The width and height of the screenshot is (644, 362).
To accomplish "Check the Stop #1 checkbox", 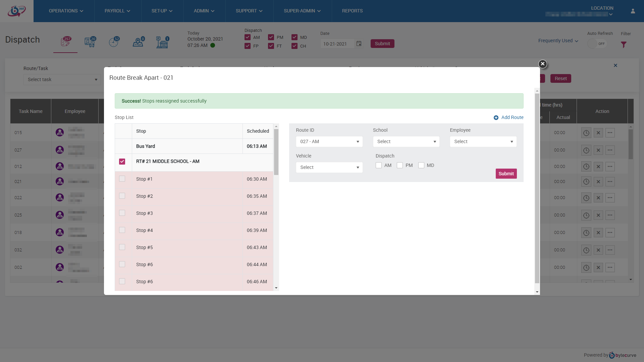I will (122, 179).
